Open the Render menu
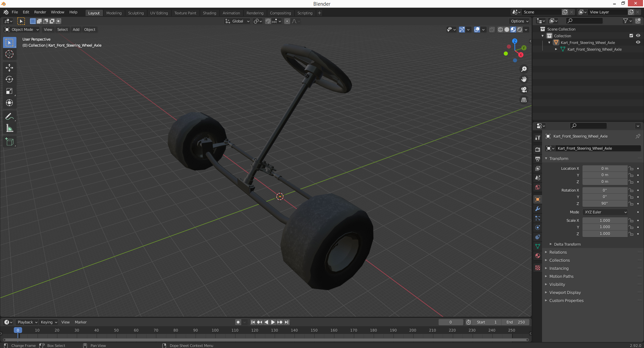 (x=40, y=12)
